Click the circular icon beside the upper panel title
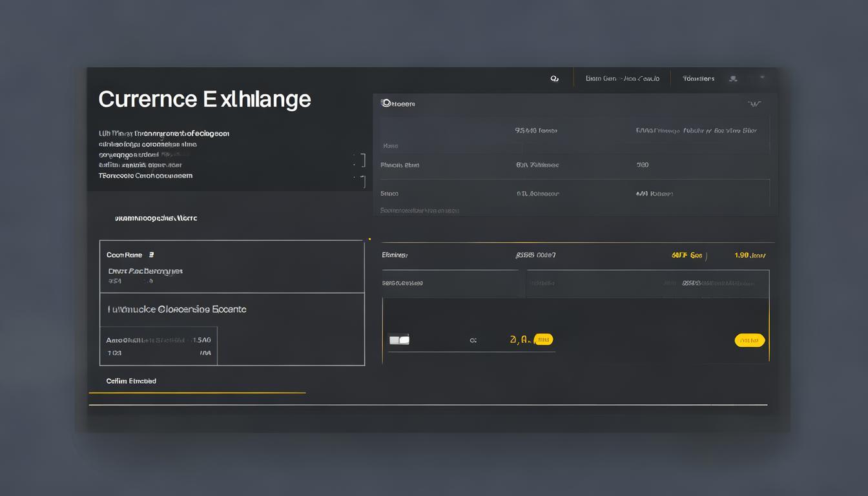 (385, 103)
